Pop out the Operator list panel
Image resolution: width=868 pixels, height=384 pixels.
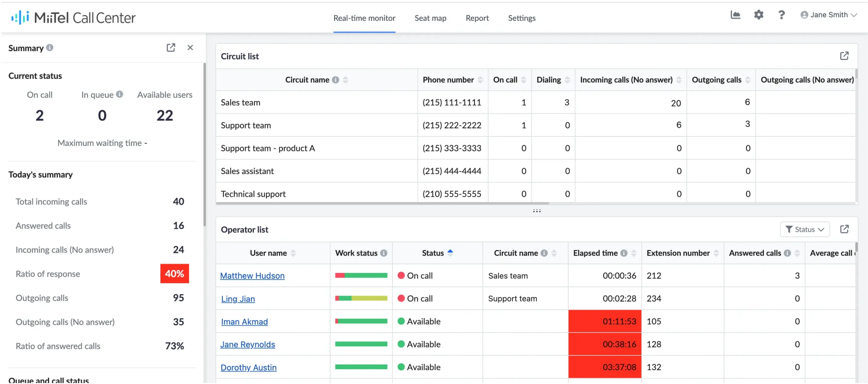(x=845, y=229)
